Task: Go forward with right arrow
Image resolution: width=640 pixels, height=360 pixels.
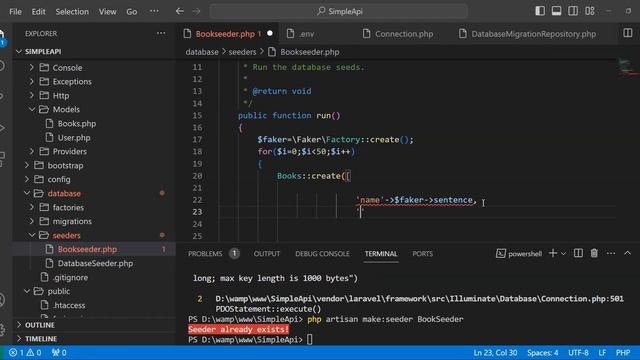Action: pos(196,11)
